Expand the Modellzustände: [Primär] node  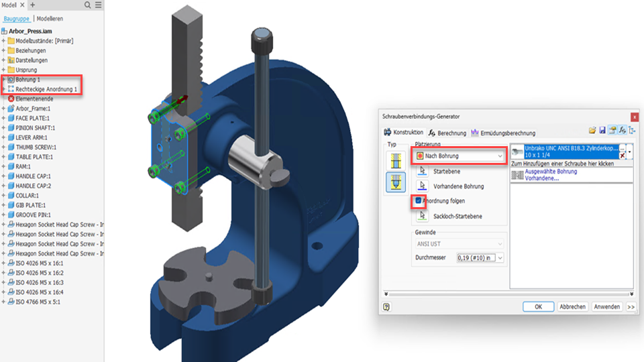click(x=4, y=41)
